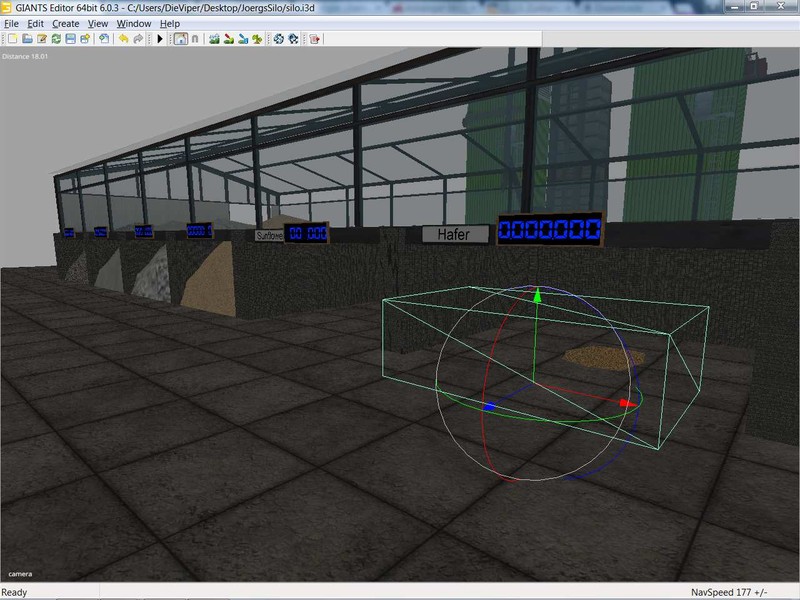Click the New Scene document icon

[12, 39]
